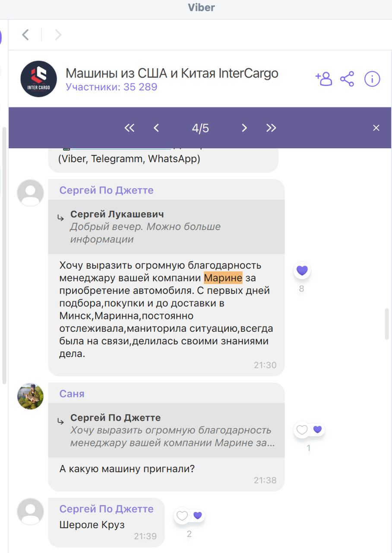Screen dimensions: 392x553
Task: Close the search results bar
Action: coord(376,128)
